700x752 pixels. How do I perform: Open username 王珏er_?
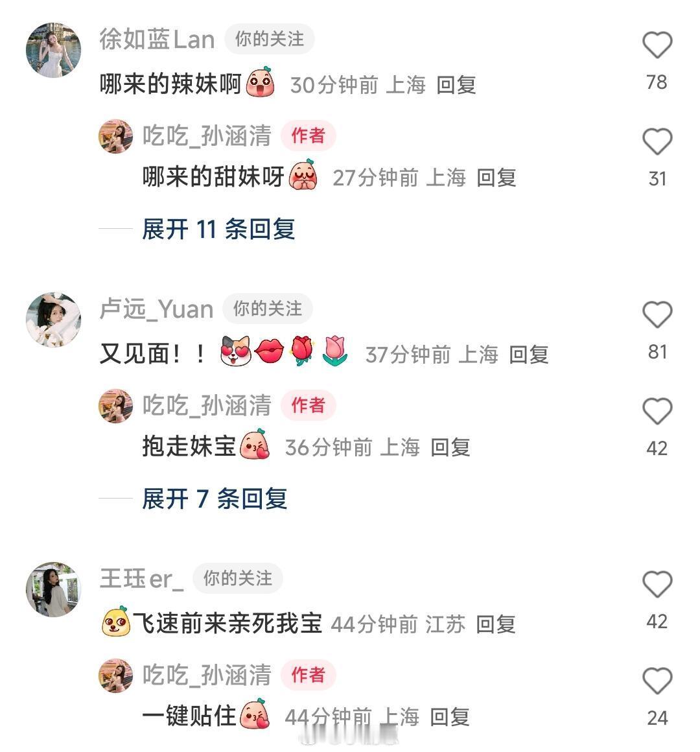pyautogui.click(x=141, y=579)
